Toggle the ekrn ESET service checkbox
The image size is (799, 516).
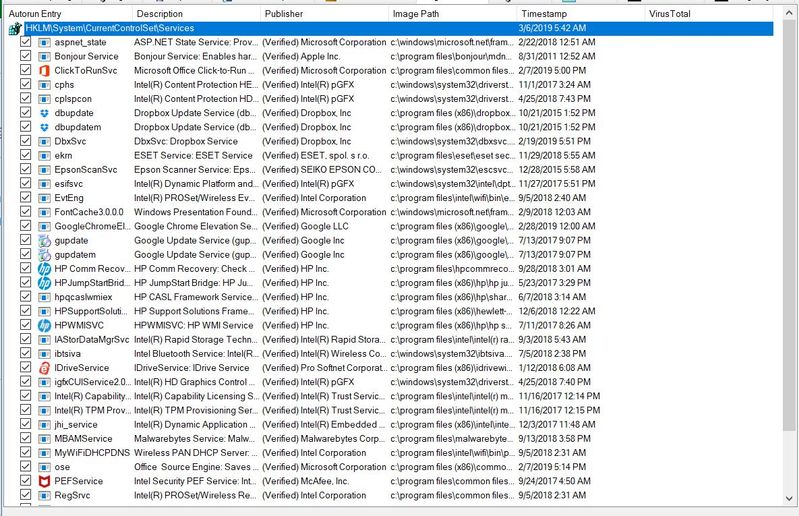tap(25, 155)
